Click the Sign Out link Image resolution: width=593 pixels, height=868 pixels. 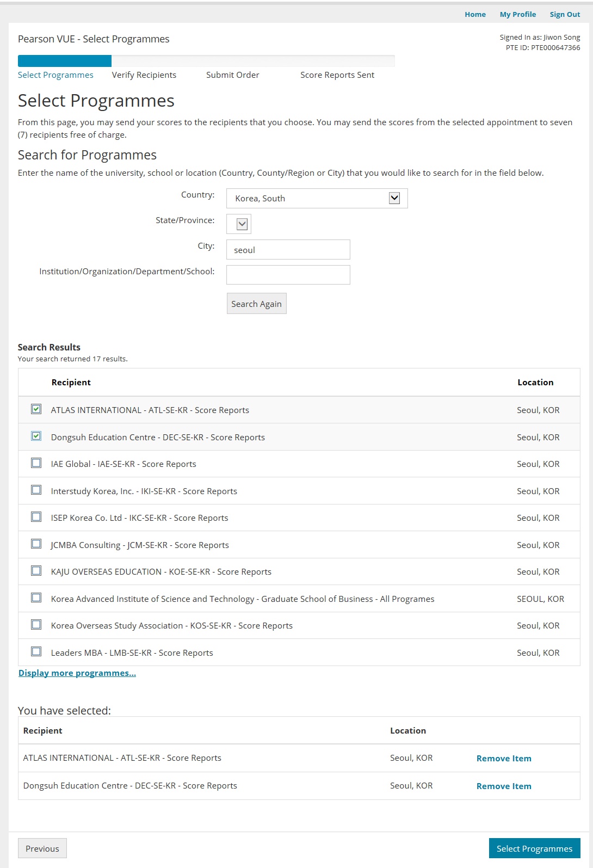click(564, 15)
